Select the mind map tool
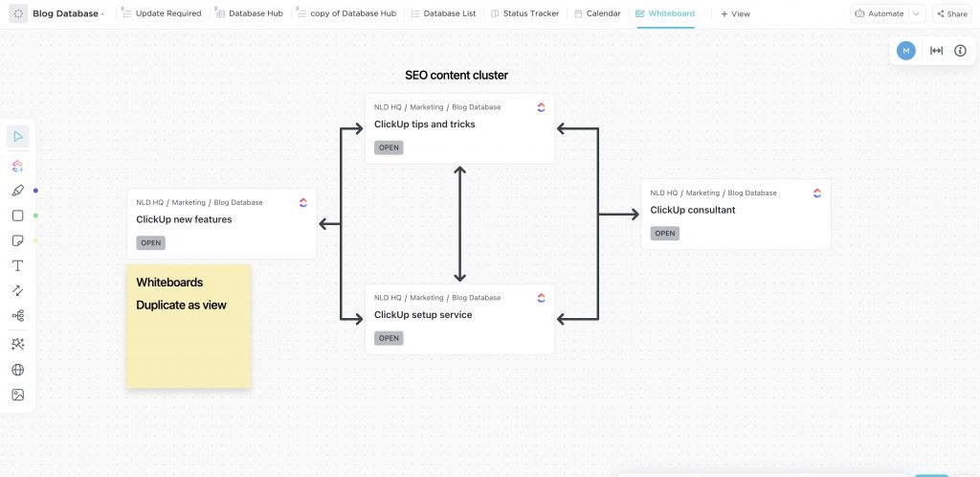980x477 pixels. coord(17,316)
